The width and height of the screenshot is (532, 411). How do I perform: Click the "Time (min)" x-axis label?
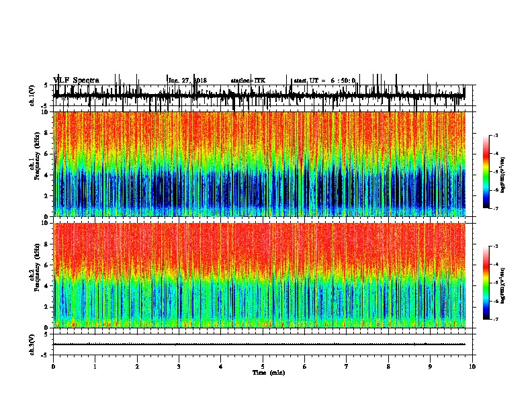(x=269, y=373)
